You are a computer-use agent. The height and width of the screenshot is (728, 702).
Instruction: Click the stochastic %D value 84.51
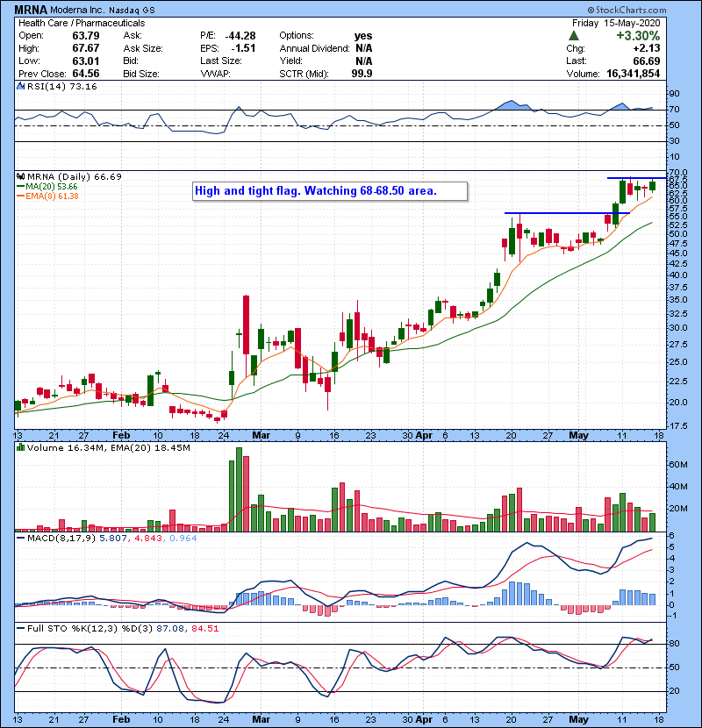pos(204,628)
